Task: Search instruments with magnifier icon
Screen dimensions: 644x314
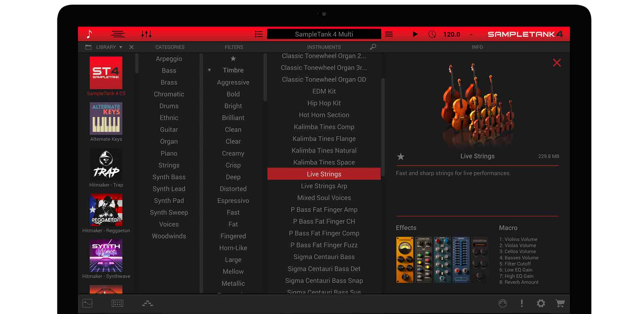Action: pos(373,47)
